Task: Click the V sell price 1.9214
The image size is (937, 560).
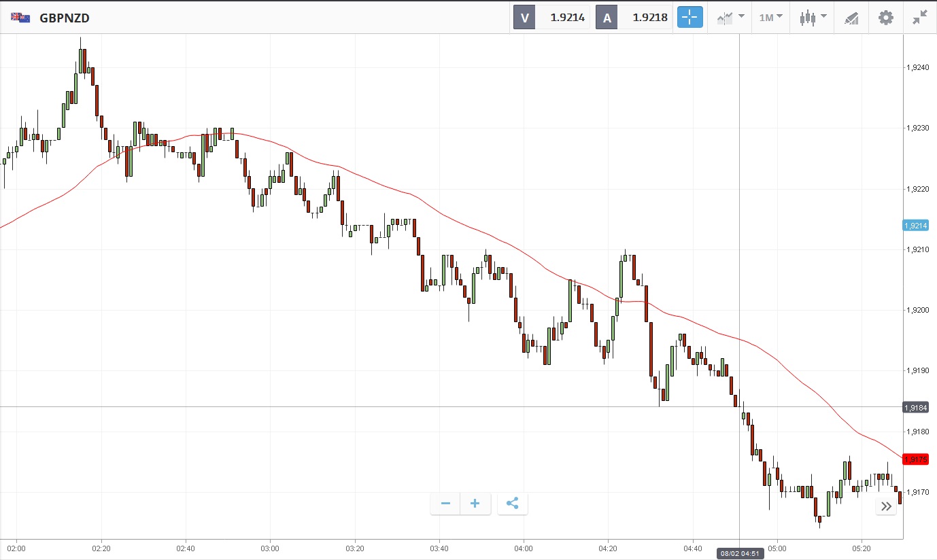Action: (567, 18)
